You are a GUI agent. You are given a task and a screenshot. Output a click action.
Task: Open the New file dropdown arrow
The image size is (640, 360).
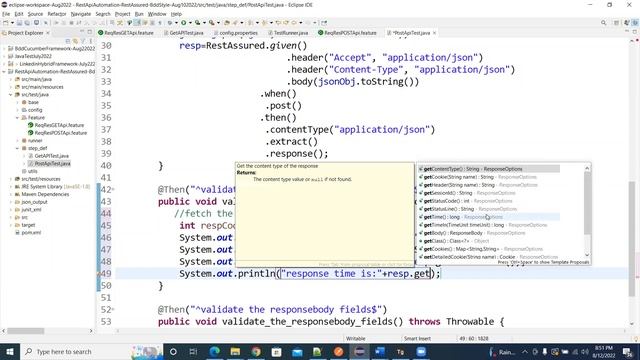(x=12, y=23)
